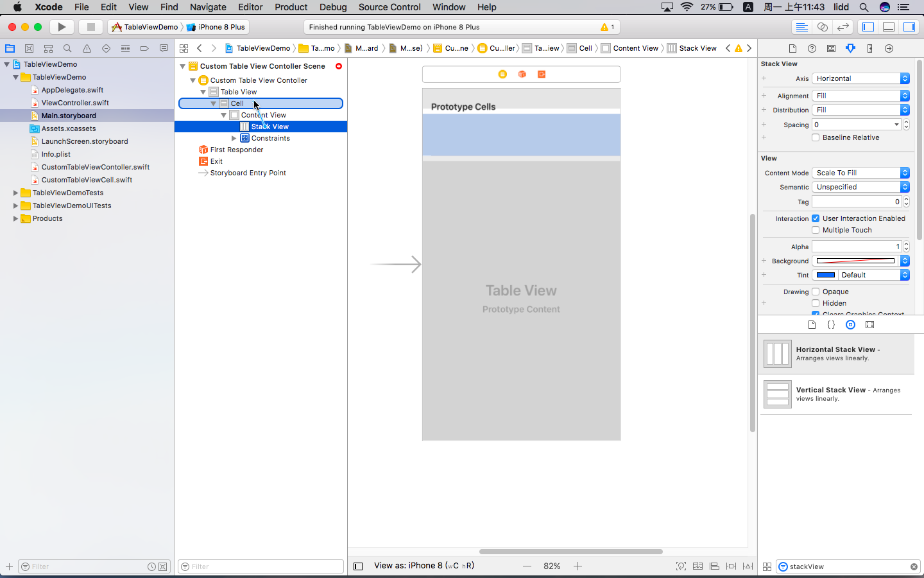Open the Find navigator magnifier icon

67,48
